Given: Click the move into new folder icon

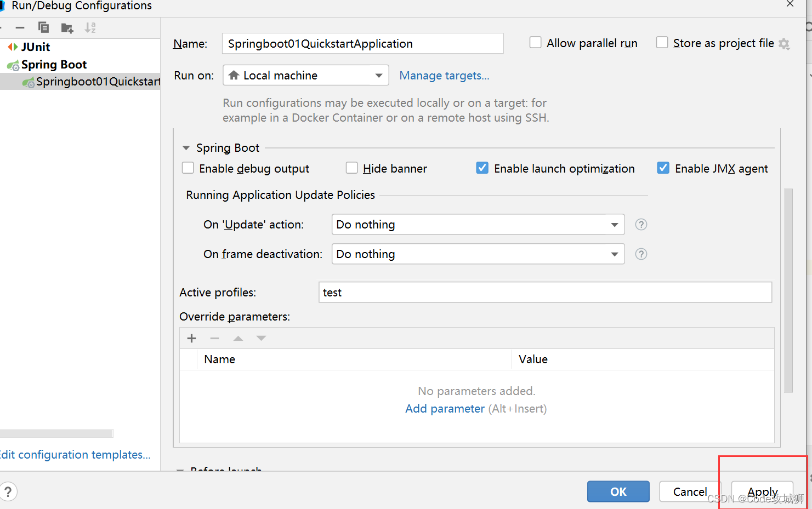Looking at the screenshot, I should pyautogui.click(x=67, y=28).
